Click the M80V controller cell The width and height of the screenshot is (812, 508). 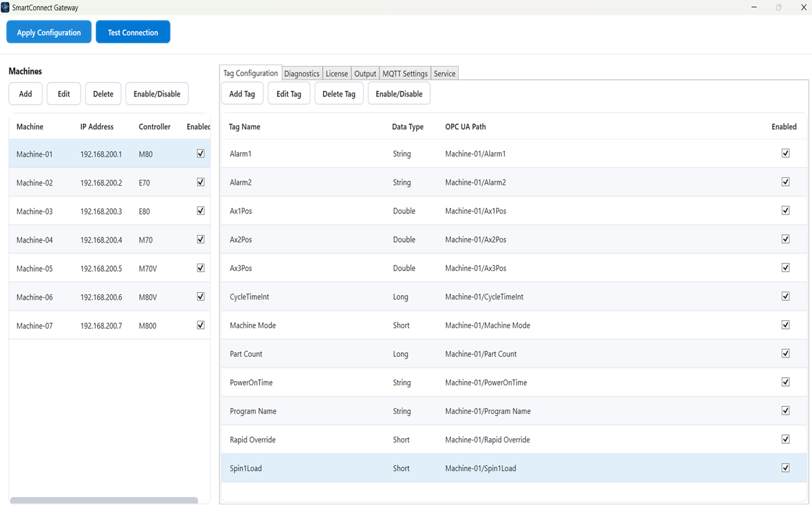click(148, 297)
